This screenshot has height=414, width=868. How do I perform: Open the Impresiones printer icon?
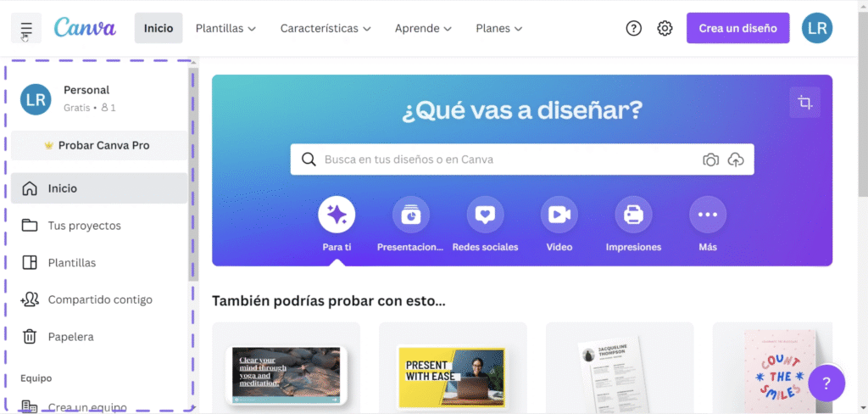633,215
